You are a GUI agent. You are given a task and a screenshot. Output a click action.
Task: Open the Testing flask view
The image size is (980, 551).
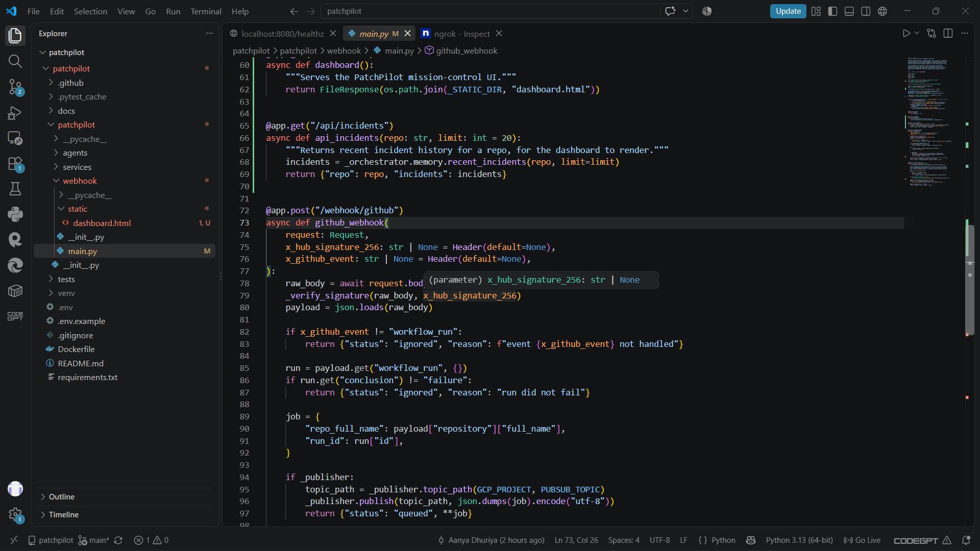15,189
